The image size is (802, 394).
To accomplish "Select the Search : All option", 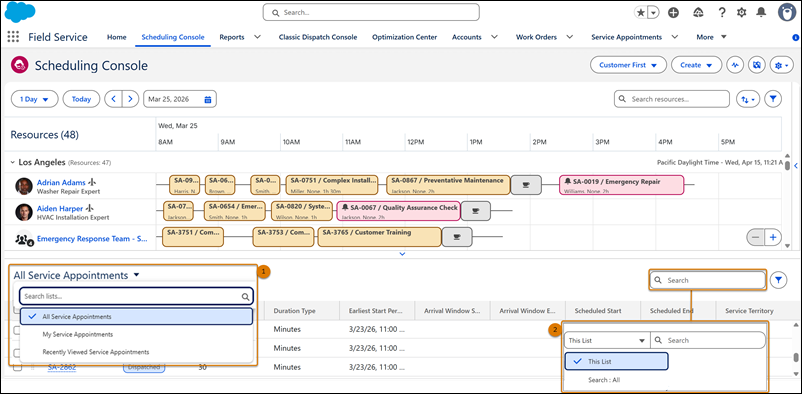I will pos(604,380).
